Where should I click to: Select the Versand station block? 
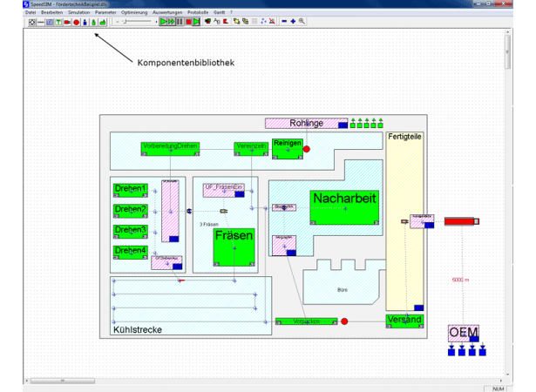pos(404,321)
